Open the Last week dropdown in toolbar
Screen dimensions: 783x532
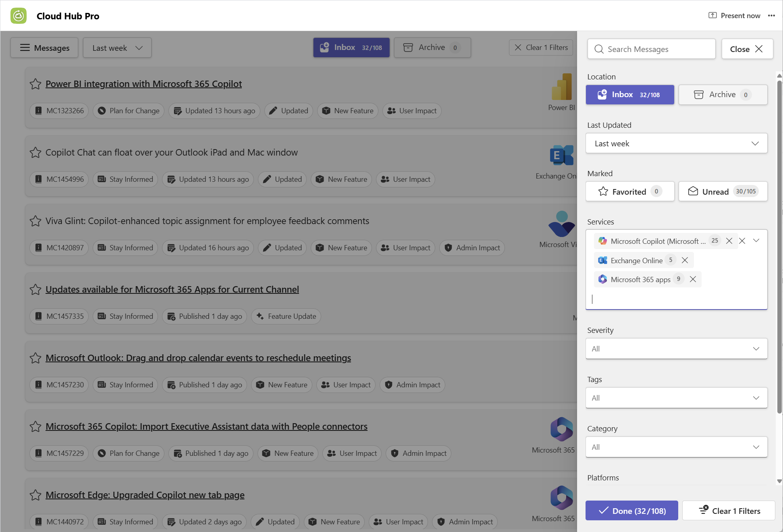click(x=117, y=48)
